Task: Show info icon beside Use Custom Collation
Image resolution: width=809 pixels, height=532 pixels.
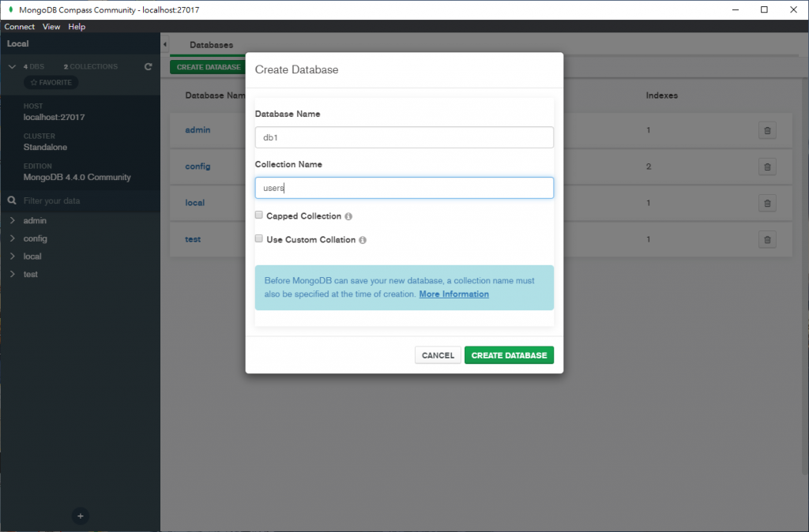Action: 363,240
